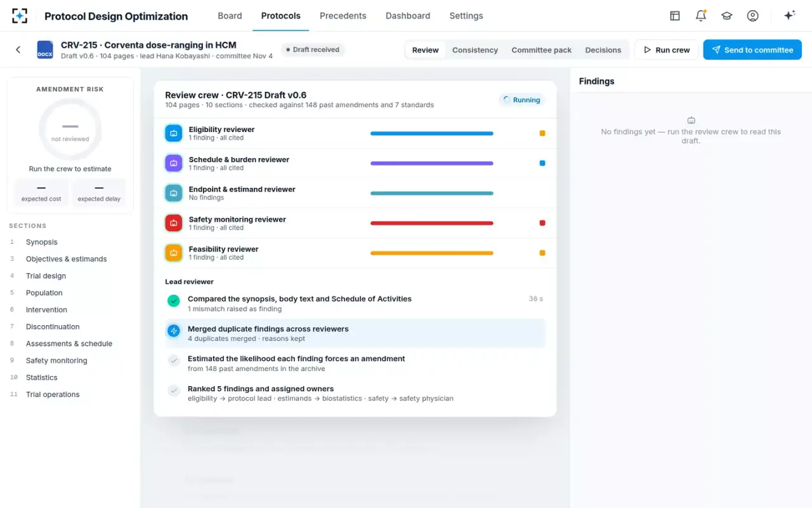Click the red square marker on Safety monitoring row
Screen dimensions: 812x508
coord(542,223)
